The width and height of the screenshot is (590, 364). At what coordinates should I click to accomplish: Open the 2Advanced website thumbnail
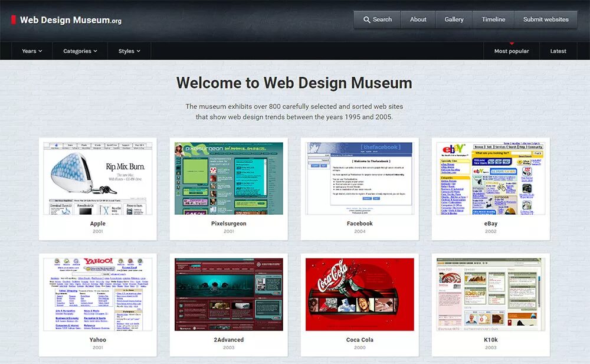click(229, 294)
